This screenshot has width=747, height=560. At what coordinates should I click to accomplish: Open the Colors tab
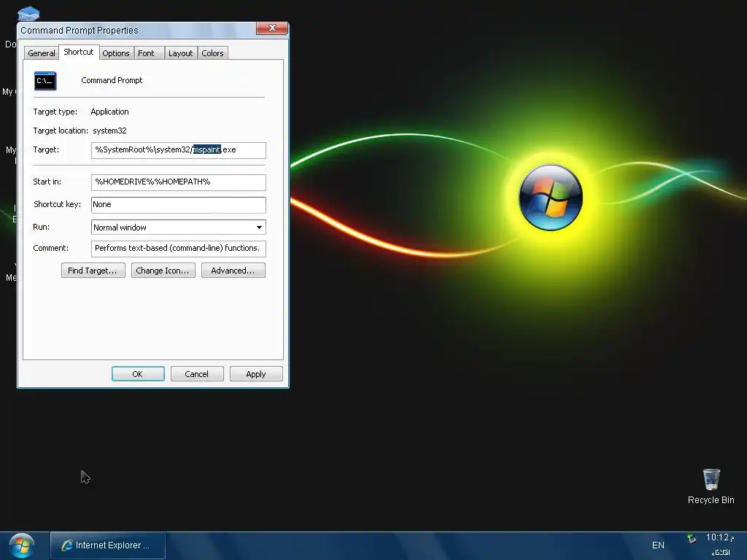pyautogui.click(x=212, y=53)
